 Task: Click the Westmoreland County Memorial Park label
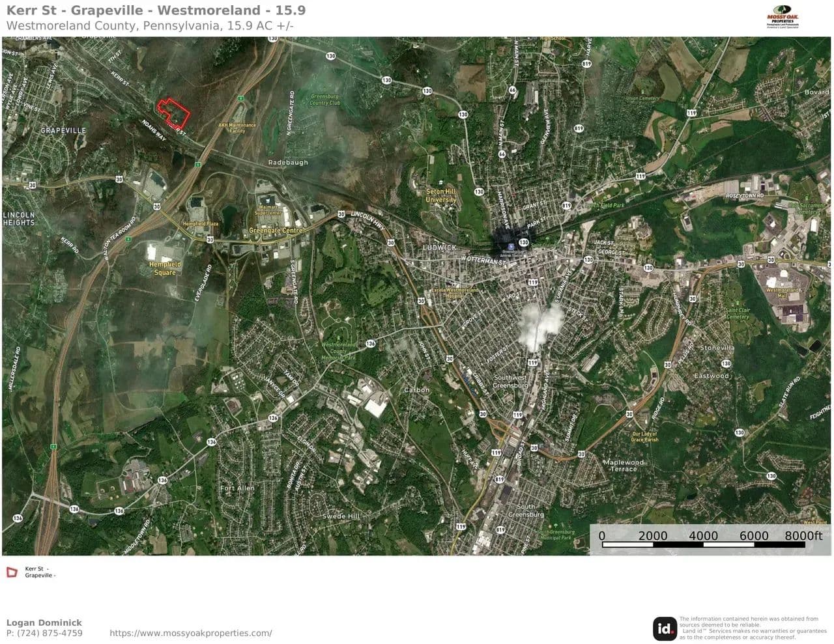[x=339, y=351]
